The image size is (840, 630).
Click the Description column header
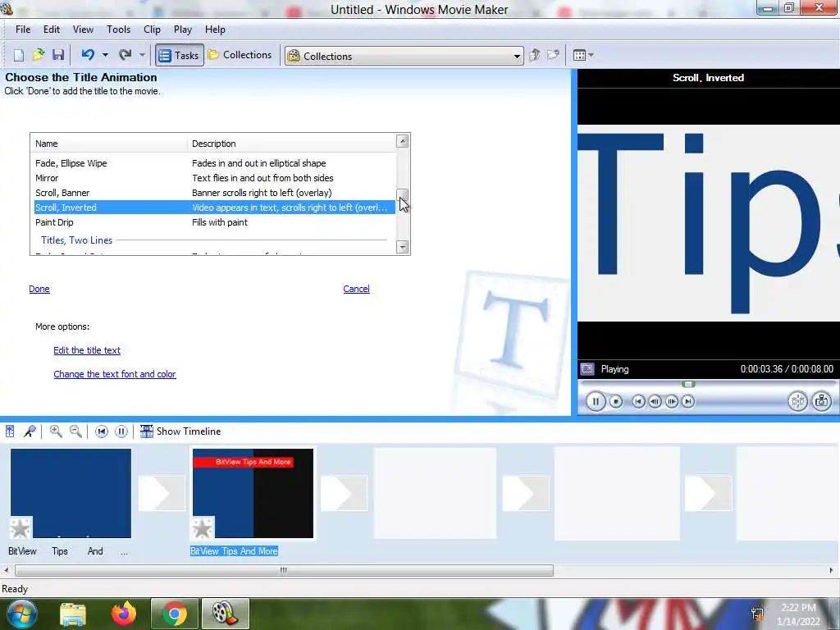(x=291, y=144)
